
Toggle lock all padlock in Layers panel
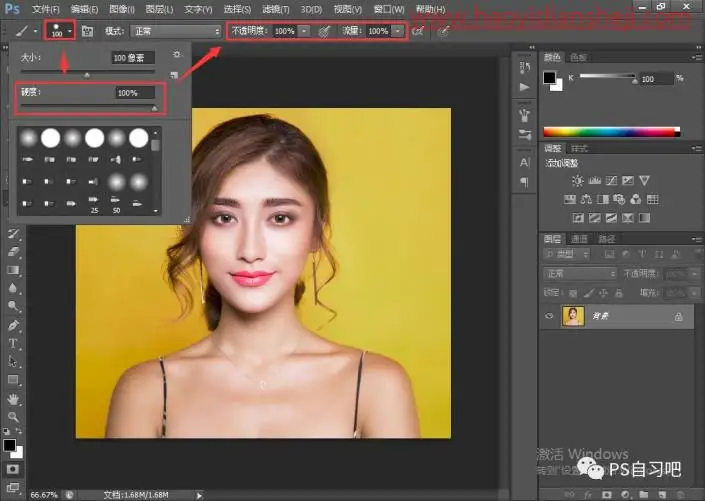pyautogui.click(x=619, y=293)
